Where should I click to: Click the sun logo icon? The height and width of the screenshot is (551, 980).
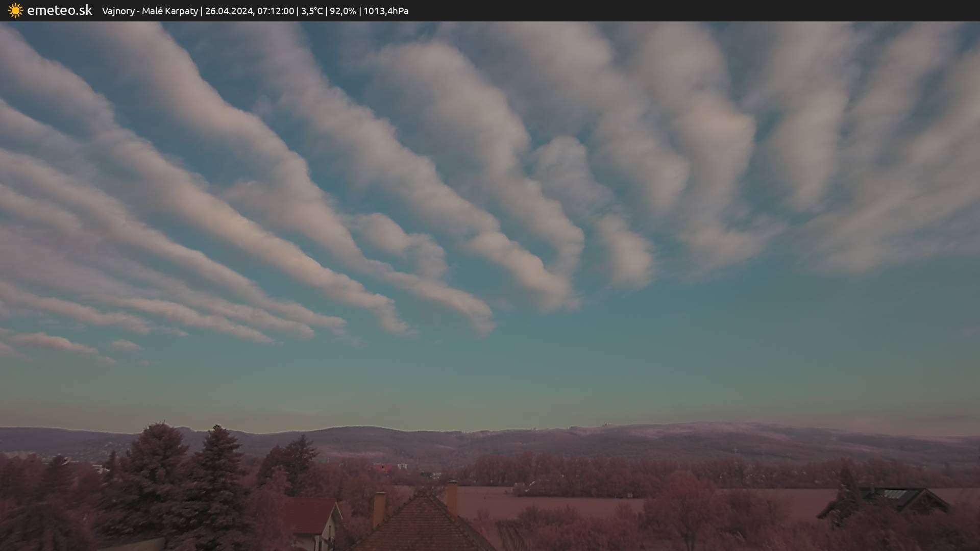15,11
